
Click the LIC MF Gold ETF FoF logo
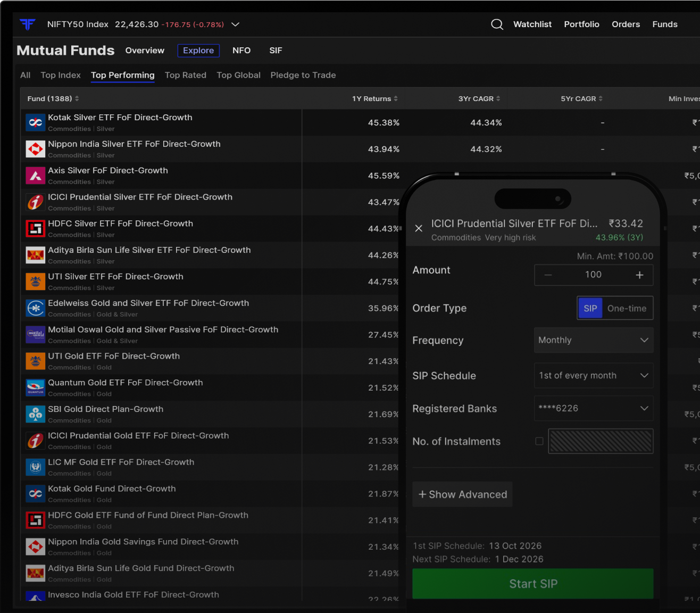tap(36, 467)
